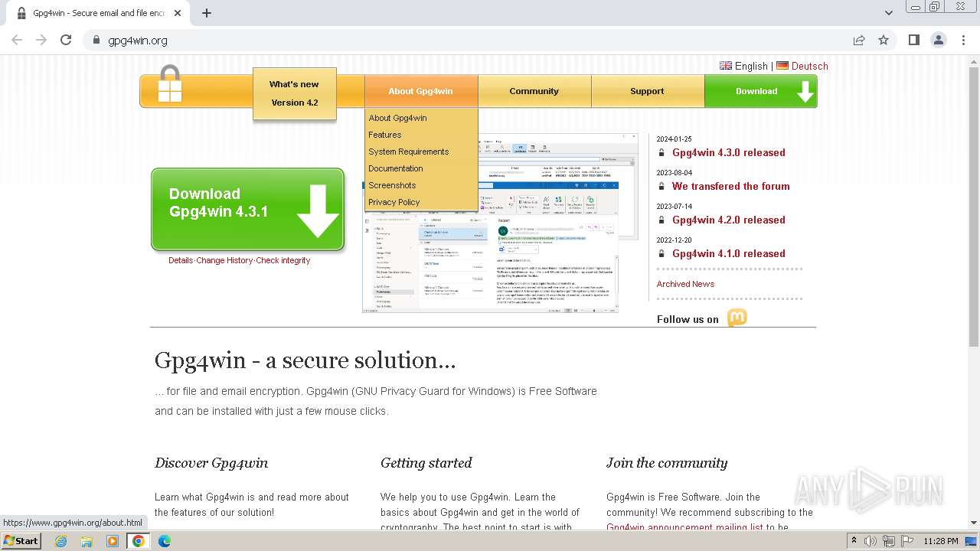Open the Details link
980x551 pixels.
pyautogui.click(x=181, y=260)
